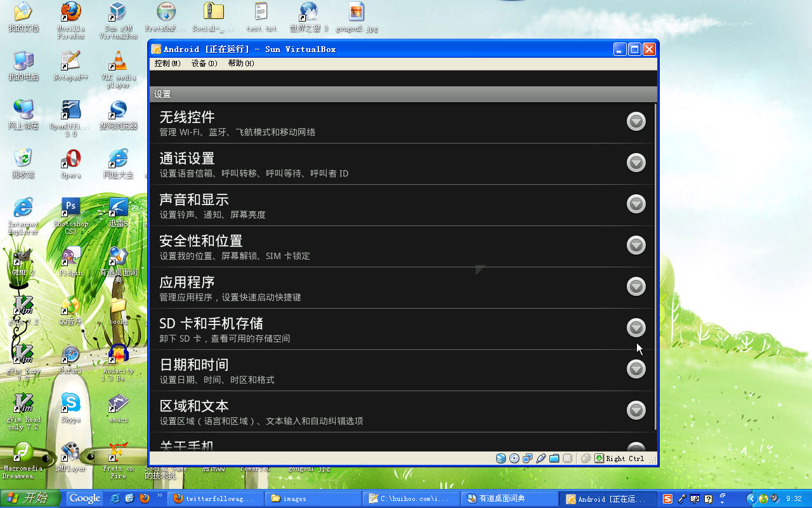This screenshot has width=812, height=508.
Task: Expand the 无线控件 arrow button
Action: tap(636, 121)
